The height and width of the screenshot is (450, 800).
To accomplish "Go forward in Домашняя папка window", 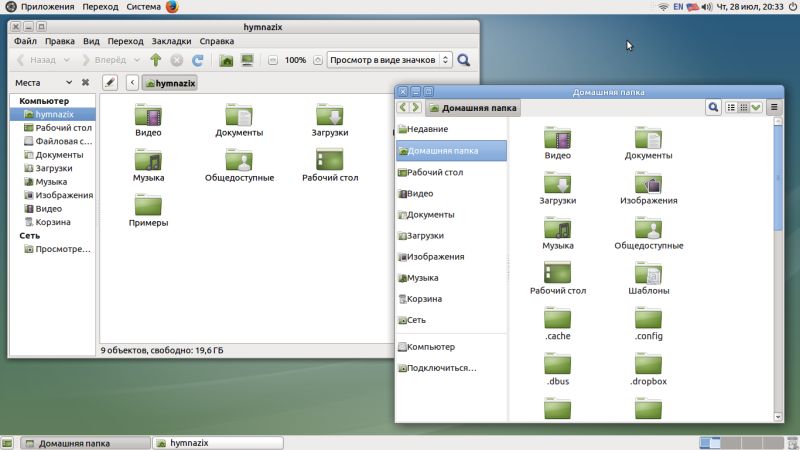I will [416, 107].
